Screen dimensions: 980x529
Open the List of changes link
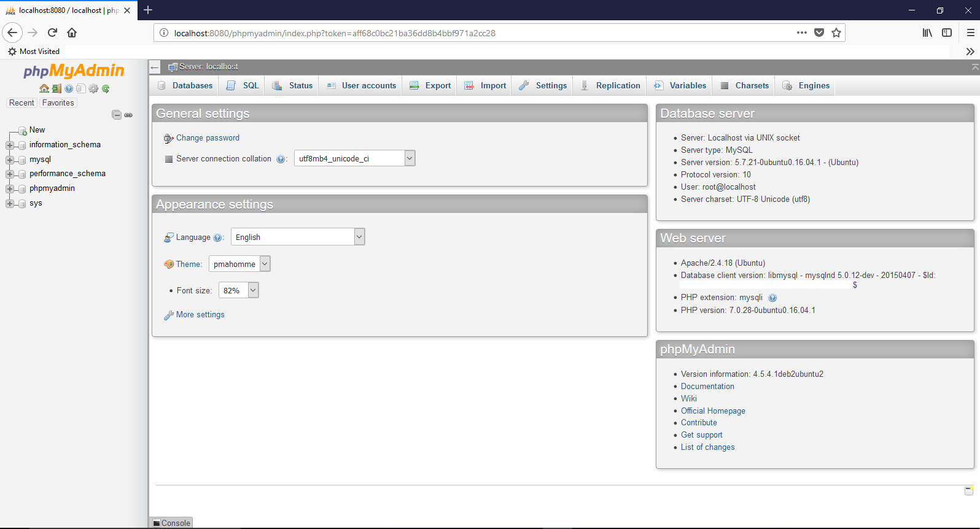(708, 447)
